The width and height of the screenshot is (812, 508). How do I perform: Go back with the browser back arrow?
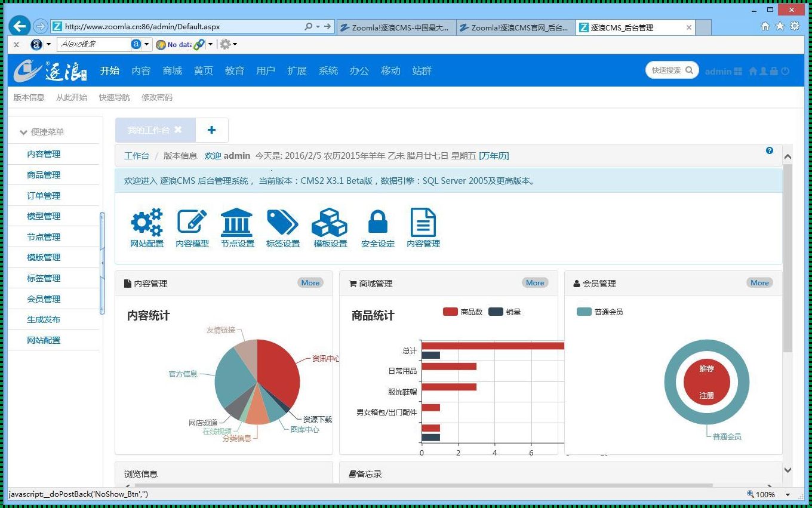coord(20,26)
